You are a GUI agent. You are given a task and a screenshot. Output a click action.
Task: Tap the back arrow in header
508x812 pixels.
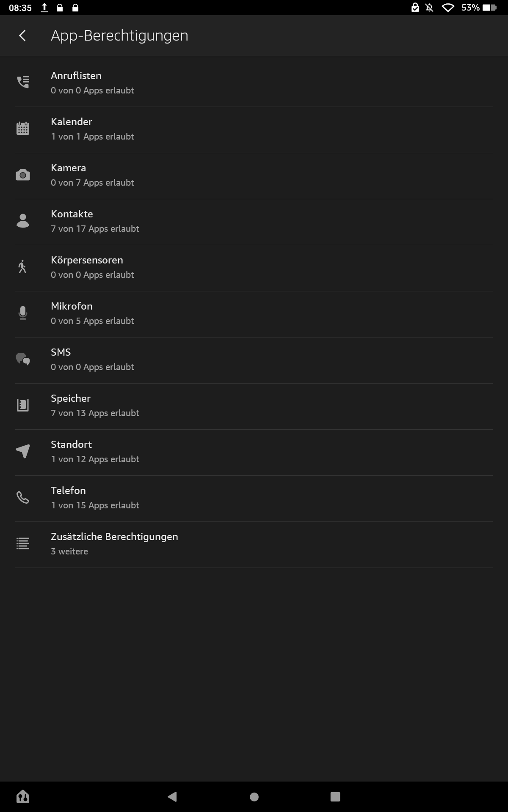coord(23,36)
